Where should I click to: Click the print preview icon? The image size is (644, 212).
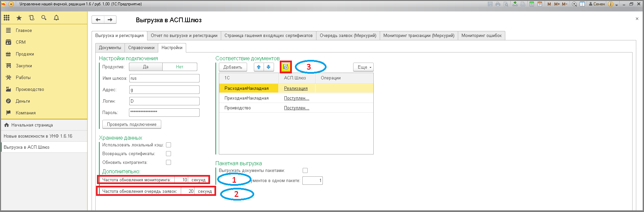(x=506, y=4)
